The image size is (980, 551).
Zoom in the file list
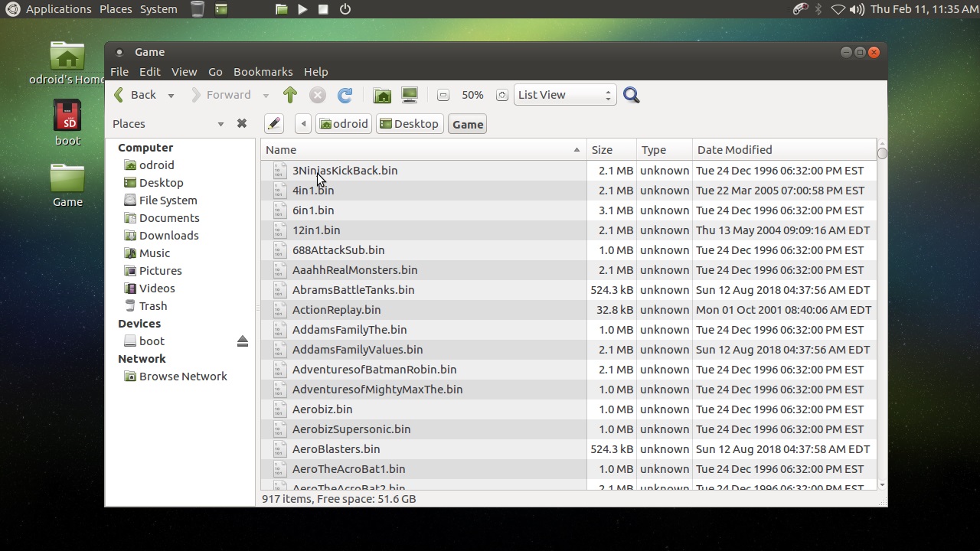502,95
